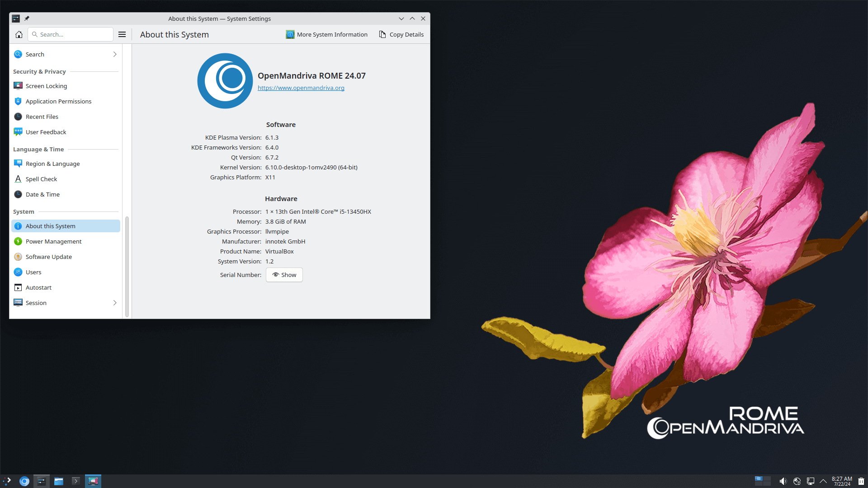868x488 pixels.
Task: Show the hidden Serial Number
Action: pos(284,275)
